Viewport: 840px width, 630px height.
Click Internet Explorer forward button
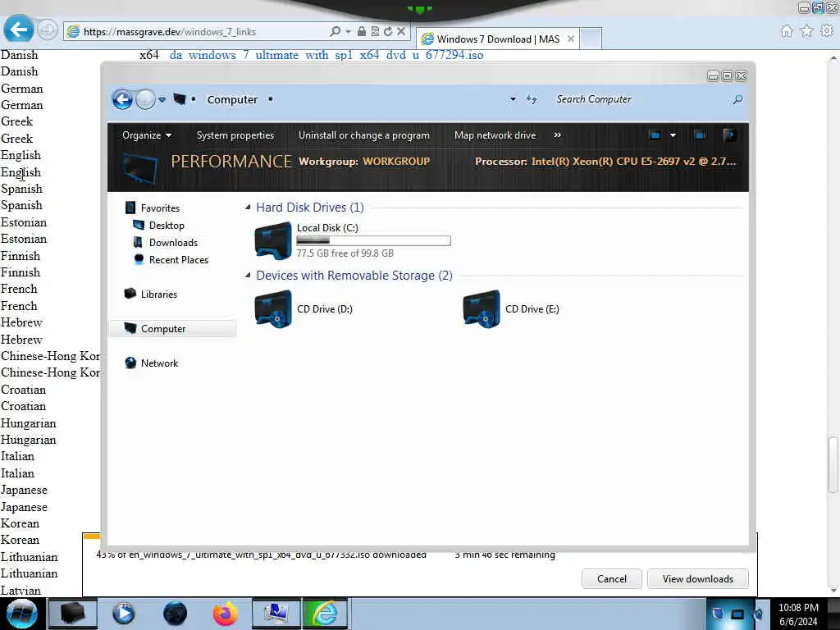click(47, 30)
